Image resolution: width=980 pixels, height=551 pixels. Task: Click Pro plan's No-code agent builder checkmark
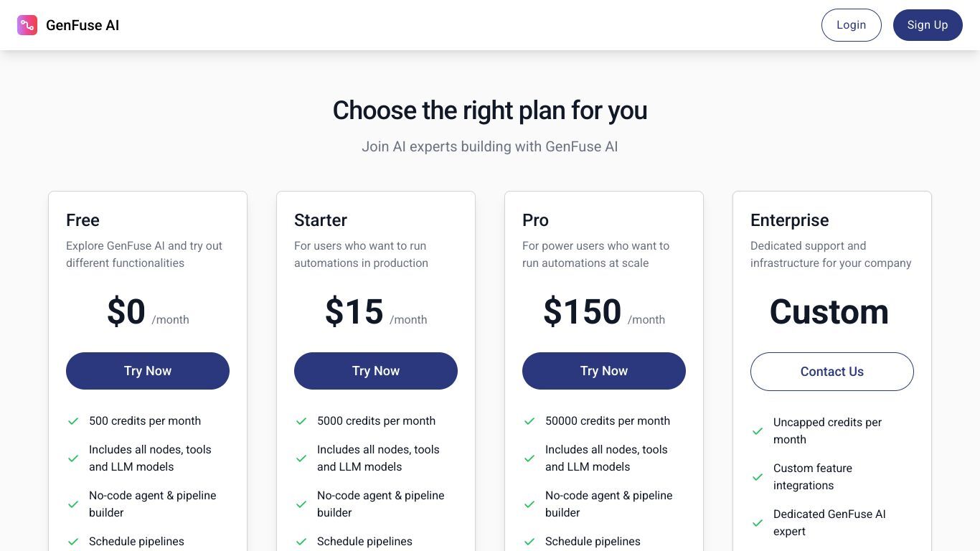click(x=529, y=504)
